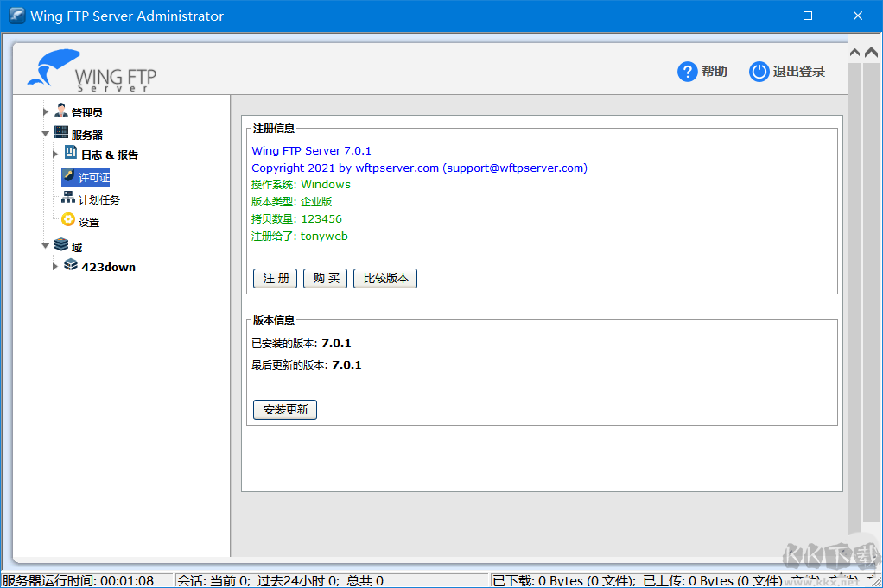Viewport: 883px width, 588px height.
Task: Open 设置 in the tree
Action: pos(88,222)
